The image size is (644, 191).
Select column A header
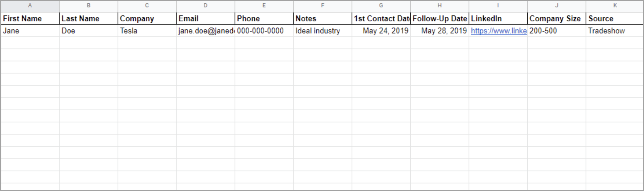coord(30,6)
